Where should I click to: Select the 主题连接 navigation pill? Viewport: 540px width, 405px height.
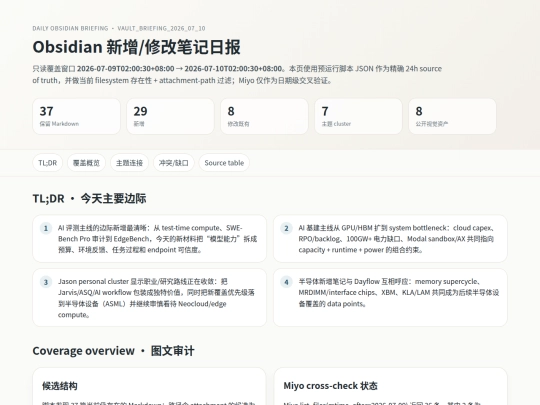coord(129,163)
